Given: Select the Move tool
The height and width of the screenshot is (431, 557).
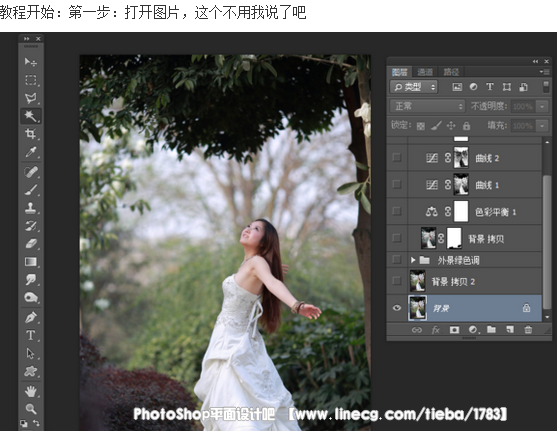Looking at the screenshot, I should coord(31,62).
